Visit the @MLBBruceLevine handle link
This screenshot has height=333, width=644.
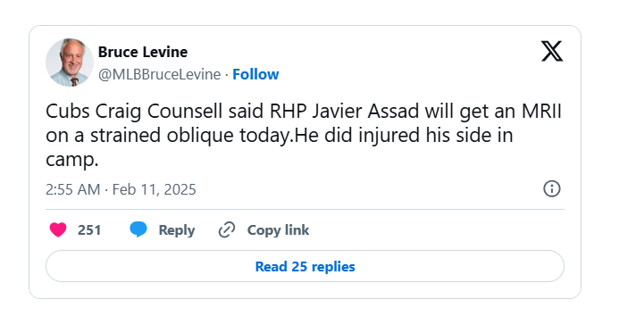159,74
